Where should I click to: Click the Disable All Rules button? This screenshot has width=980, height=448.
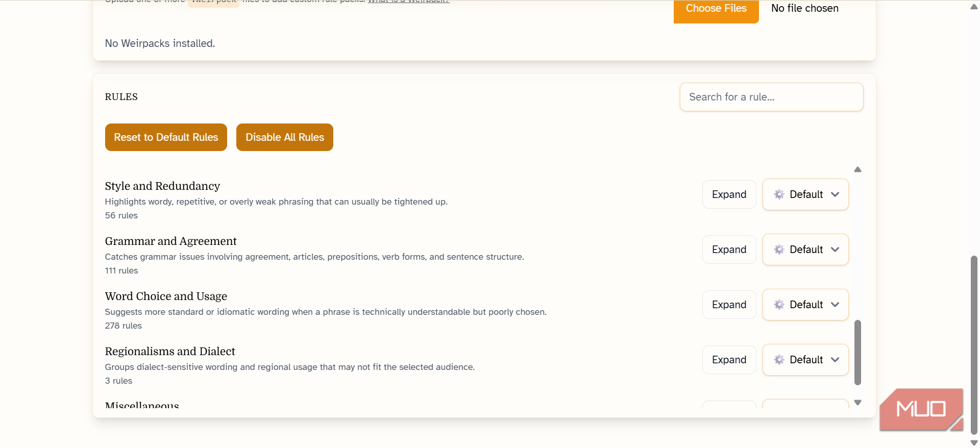285,137
